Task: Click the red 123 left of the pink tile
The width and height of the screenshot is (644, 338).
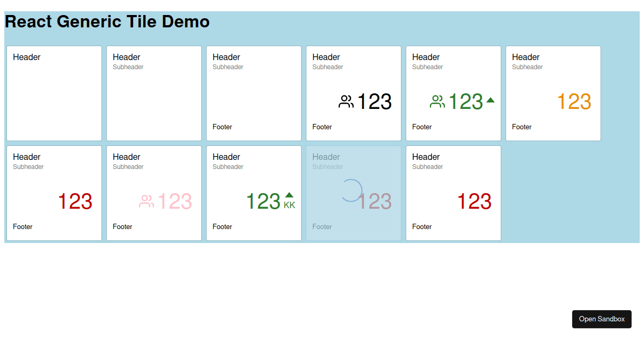Action: click(x=75, y=201)
